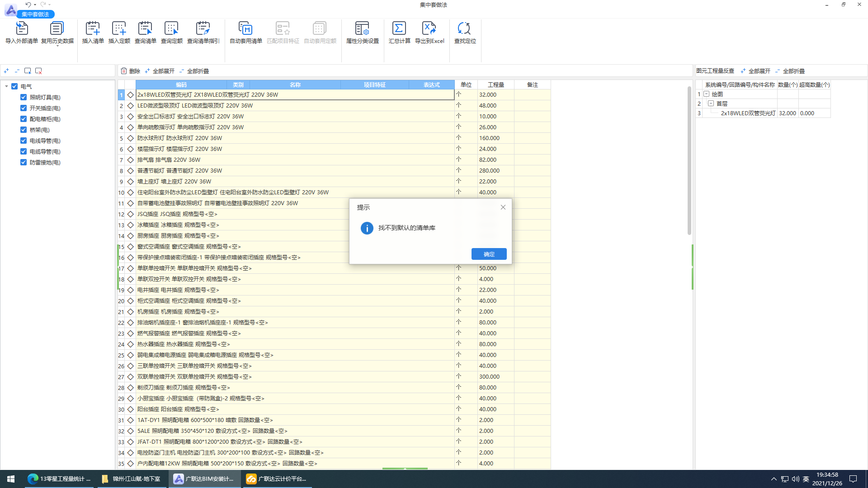Collapse the 首层 node in right panel

[x=711, y=103]
